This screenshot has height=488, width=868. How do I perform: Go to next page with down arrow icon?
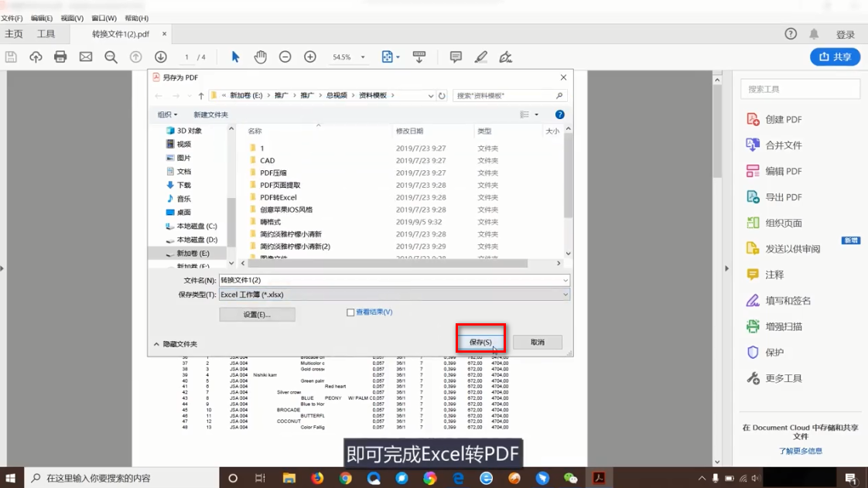point(161,57)
